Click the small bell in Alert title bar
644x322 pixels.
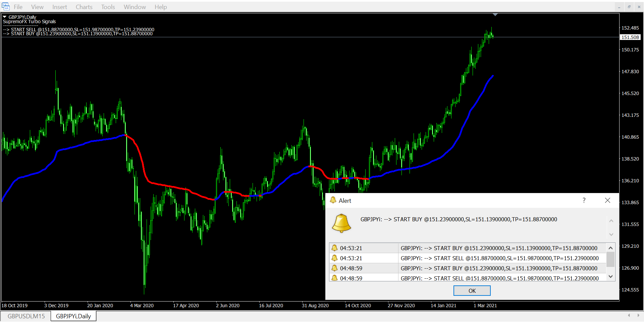[333, 200]
